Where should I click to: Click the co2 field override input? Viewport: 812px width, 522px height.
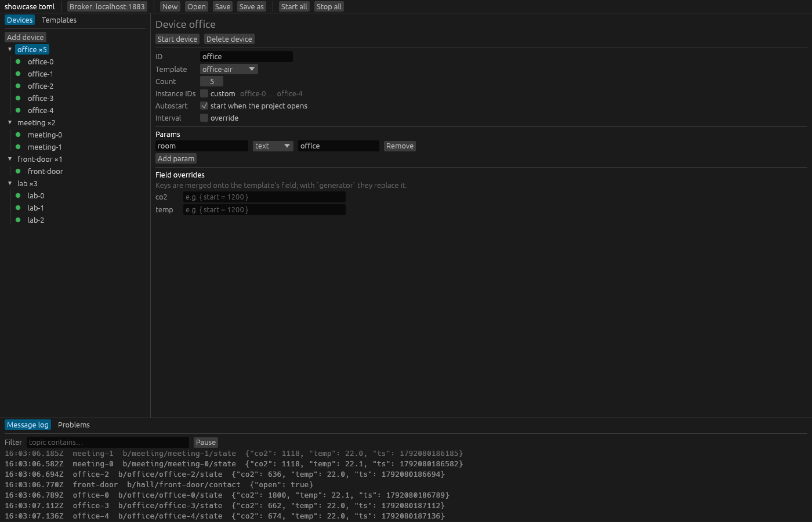click(264, 197)
